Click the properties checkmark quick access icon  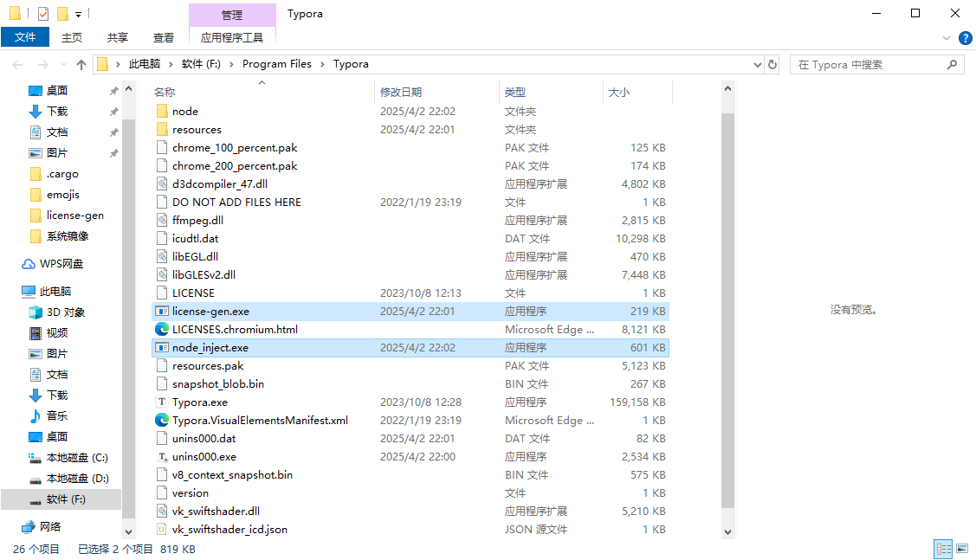coord(43,14)
